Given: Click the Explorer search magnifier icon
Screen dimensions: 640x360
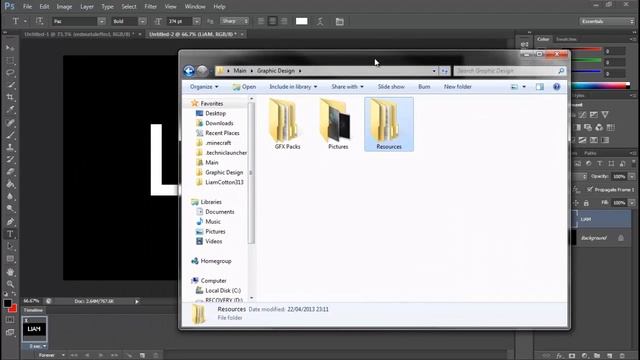Looking at the screenshot, I should pos(561,71).
